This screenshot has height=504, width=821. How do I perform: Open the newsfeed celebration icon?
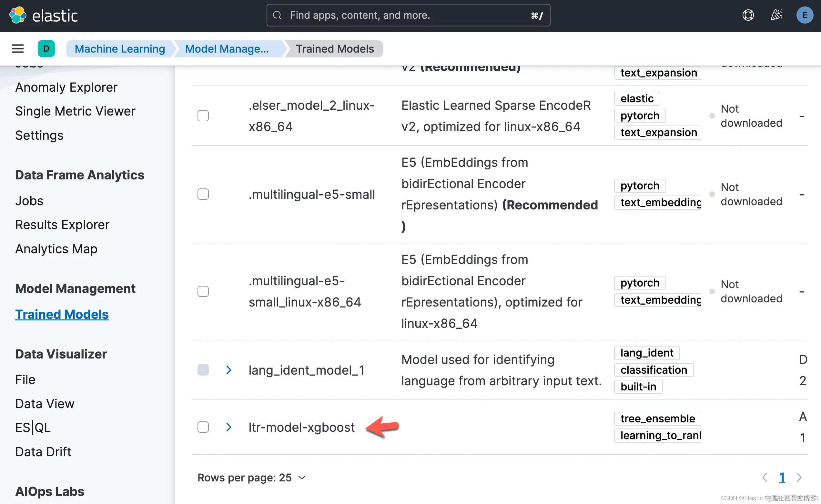(x=776, y=15)
